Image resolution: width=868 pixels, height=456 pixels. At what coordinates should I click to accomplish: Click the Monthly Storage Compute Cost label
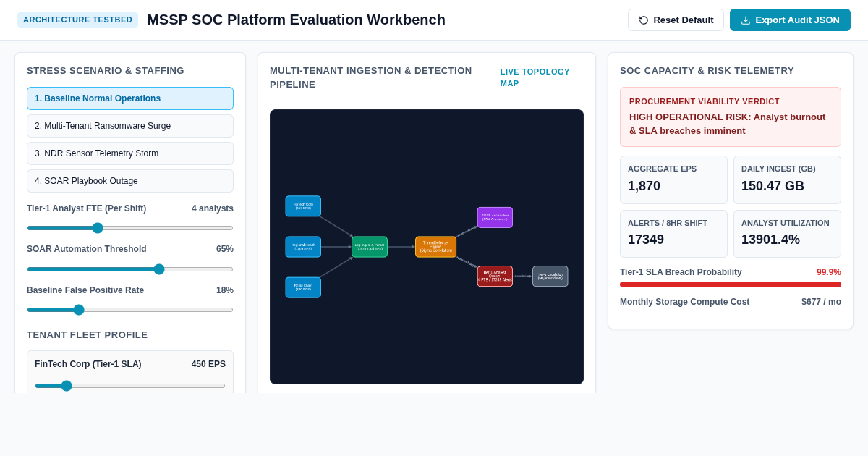tap(684, 302)
